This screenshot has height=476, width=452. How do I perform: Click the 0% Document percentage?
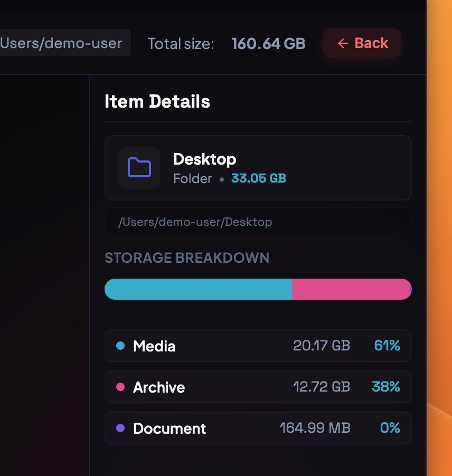click(x=390, y=428)
